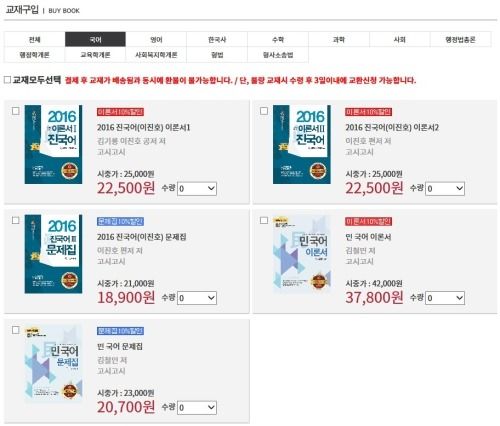
Task: Open the 행정법총론 subject tab
Action: point(461,39)
